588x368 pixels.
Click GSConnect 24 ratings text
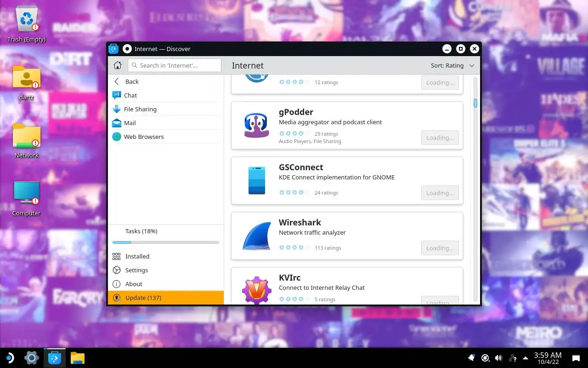[x=326, y=193]
